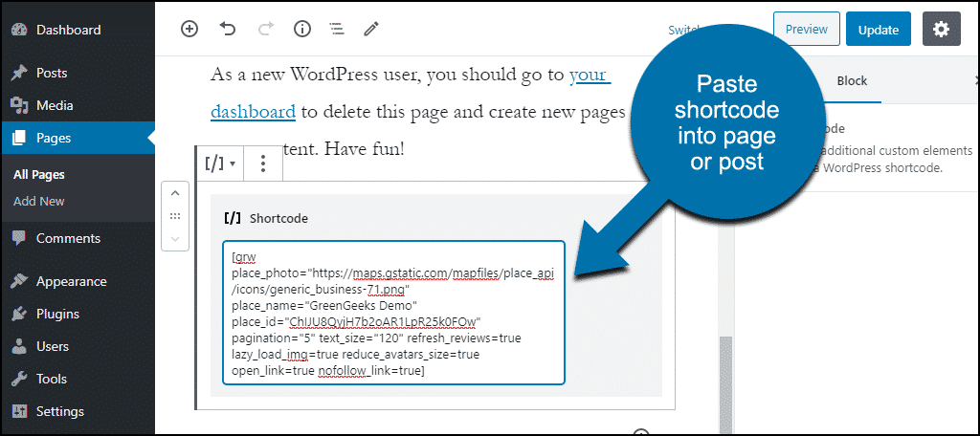Click the Update button
The image size is (980, 436).
click(879, 30)
